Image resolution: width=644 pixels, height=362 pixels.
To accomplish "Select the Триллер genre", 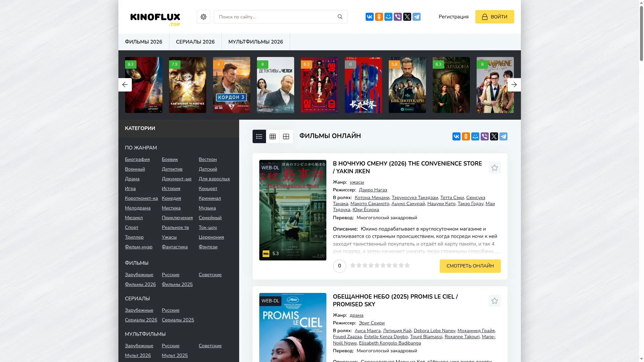I will (134, 237).
